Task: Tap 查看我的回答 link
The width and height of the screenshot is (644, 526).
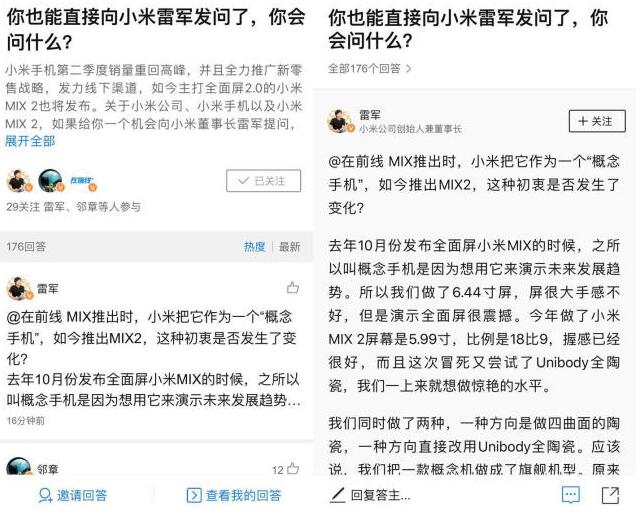Action: click(234, 495)
